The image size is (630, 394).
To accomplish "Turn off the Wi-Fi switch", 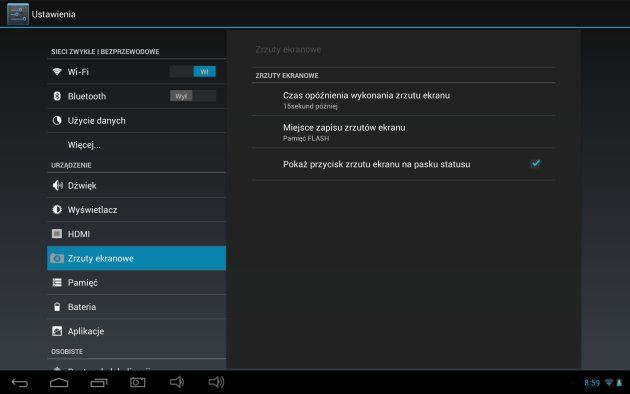I will (193, 71).
